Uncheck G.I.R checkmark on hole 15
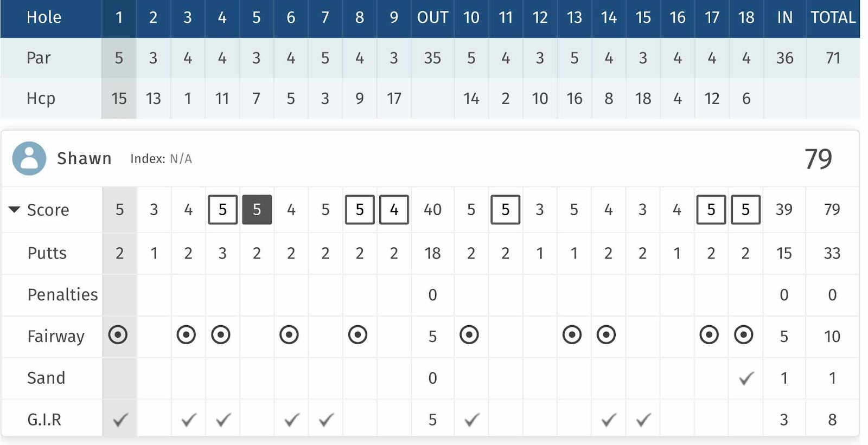 click(x=643, y=420)
